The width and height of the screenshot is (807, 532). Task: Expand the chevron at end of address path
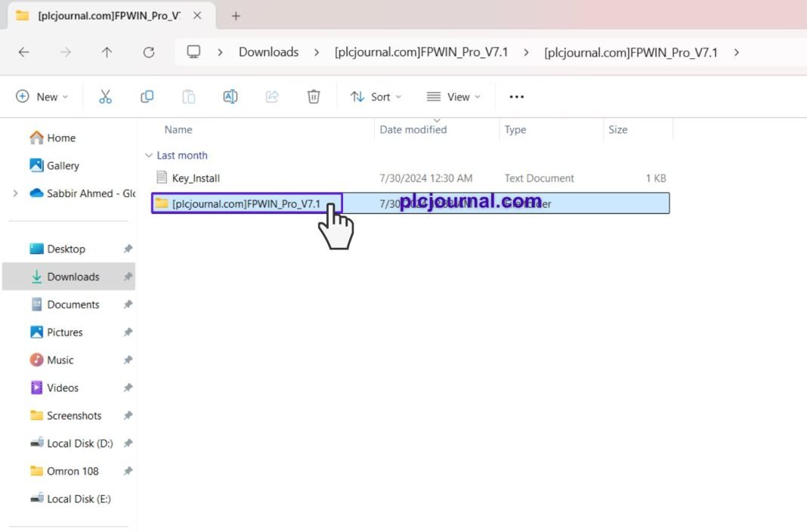737,52
